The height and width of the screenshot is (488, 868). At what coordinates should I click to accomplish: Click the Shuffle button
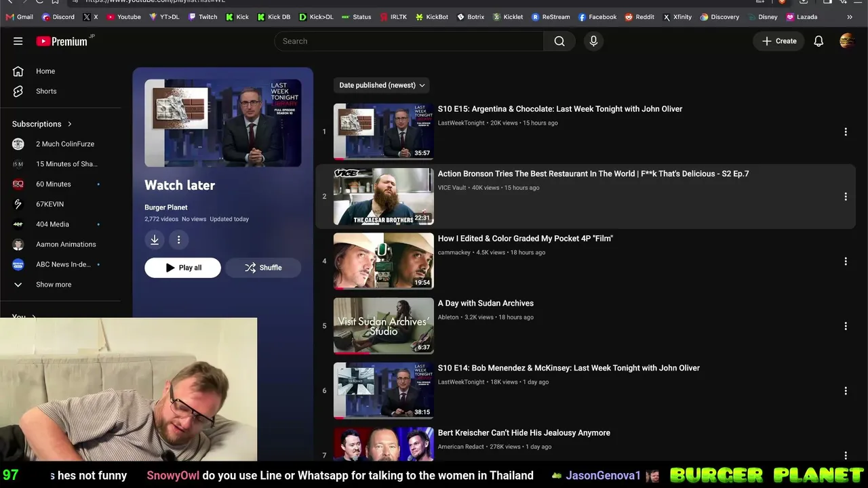263,268
